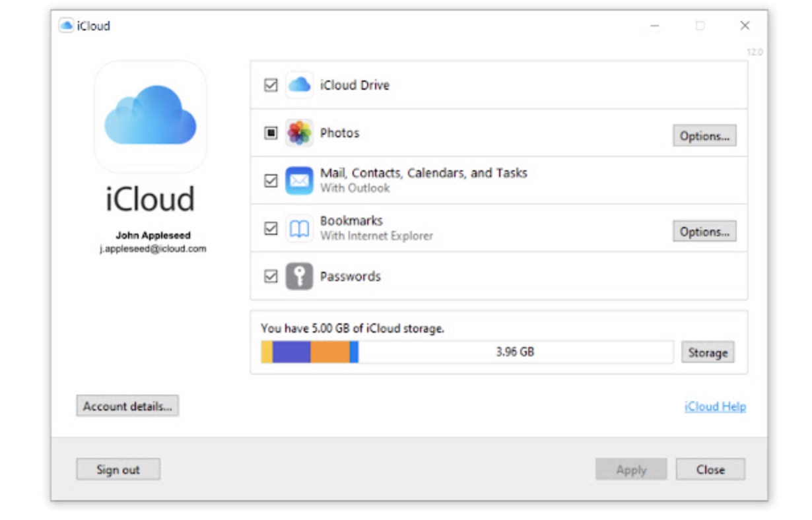The width and height of the screenshot is (812, 520).
Task: Click the Mail envelope icon
Action: 299,181
